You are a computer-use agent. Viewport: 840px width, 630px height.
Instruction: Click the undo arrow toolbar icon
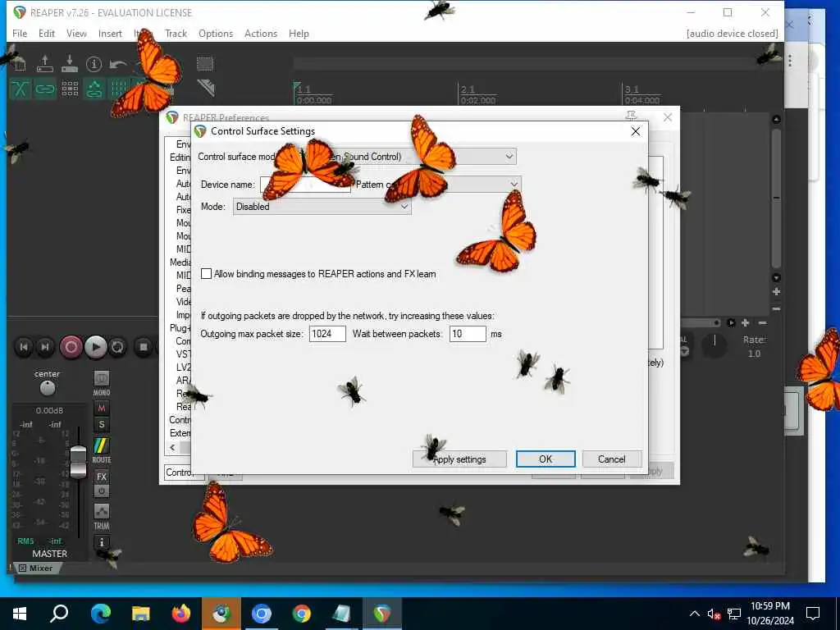(x=118, y=65)
